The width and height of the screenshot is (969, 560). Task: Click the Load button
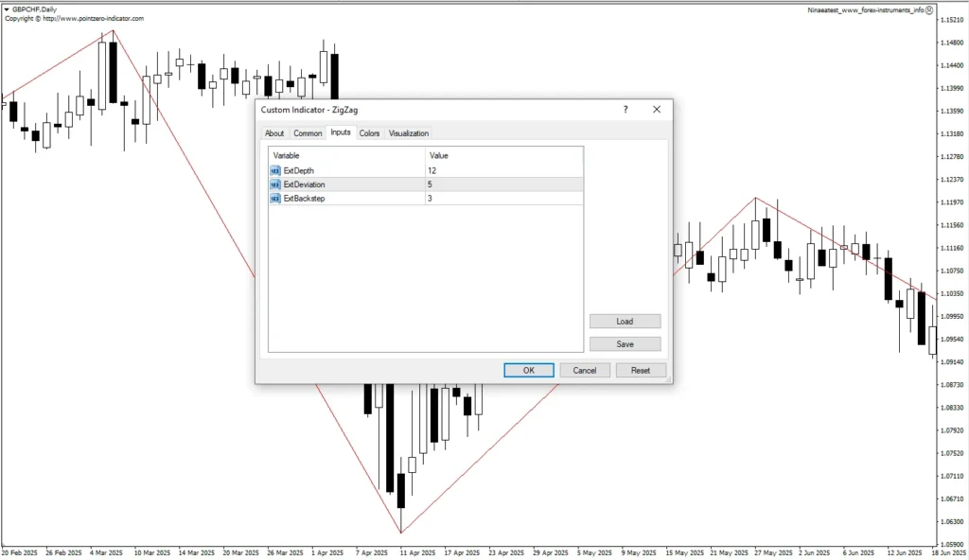coord(625,322)
